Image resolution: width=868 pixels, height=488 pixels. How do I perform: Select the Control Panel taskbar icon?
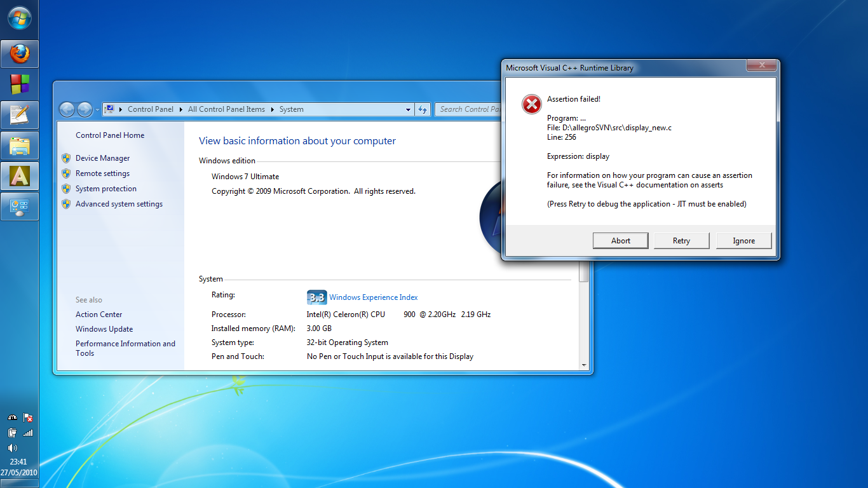[x=20, y=207]
